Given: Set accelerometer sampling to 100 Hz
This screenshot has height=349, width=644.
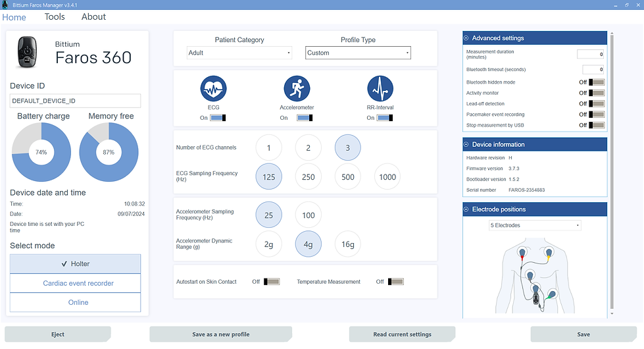Looking at the screenshot, I should tap(308, 215).
